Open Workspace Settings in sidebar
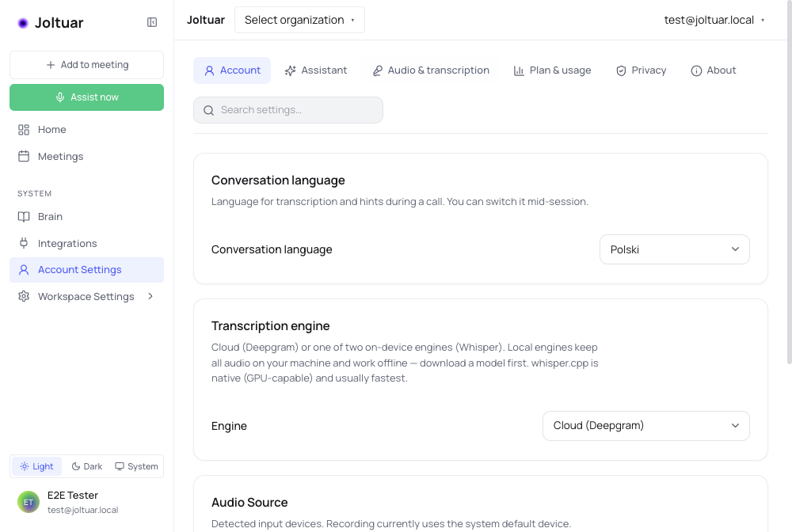Image resolution: width=792 pixels, height=532 pixels. [x=87, y=296]
